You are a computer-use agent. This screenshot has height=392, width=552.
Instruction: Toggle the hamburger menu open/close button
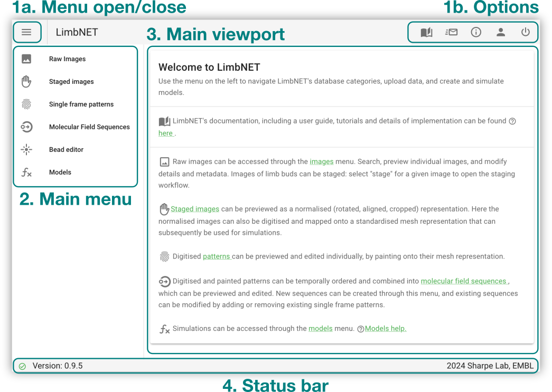26,32
